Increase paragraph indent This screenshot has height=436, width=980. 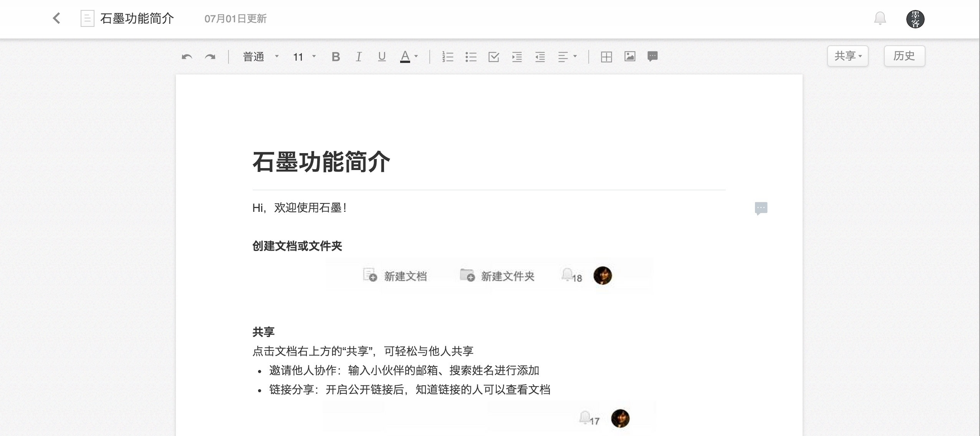[x=517, y=57]
